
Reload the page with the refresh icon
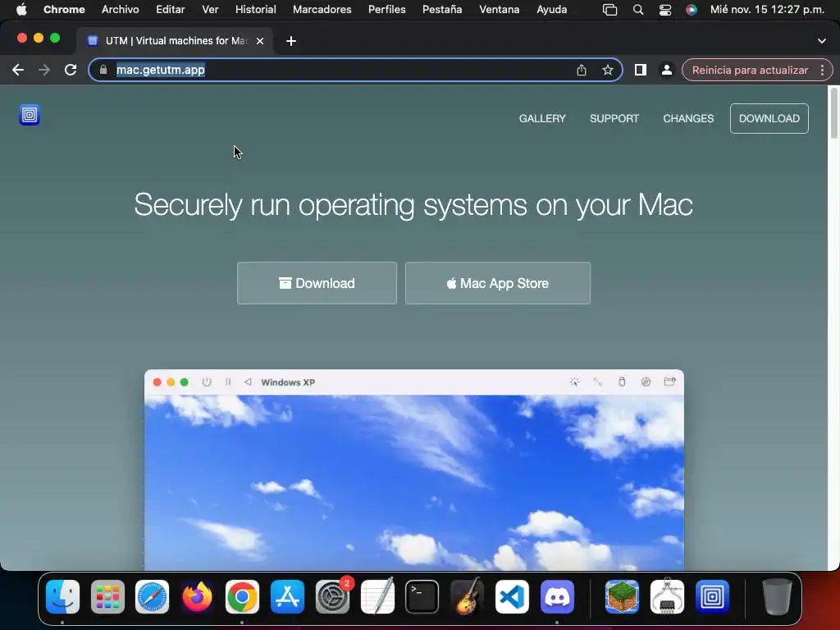[x=71, y=70]
